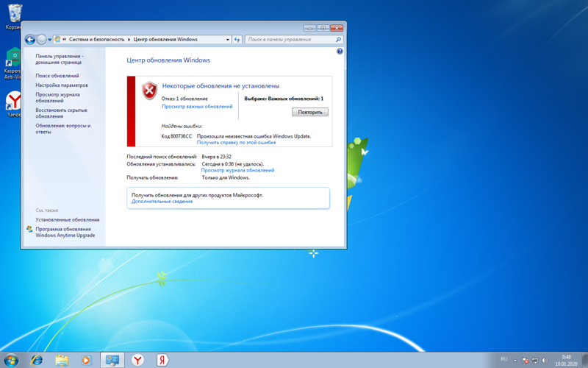Open 'Настройка параметров' in sidebar
Viewport: 588px width, 368px height.
point(62,85)
